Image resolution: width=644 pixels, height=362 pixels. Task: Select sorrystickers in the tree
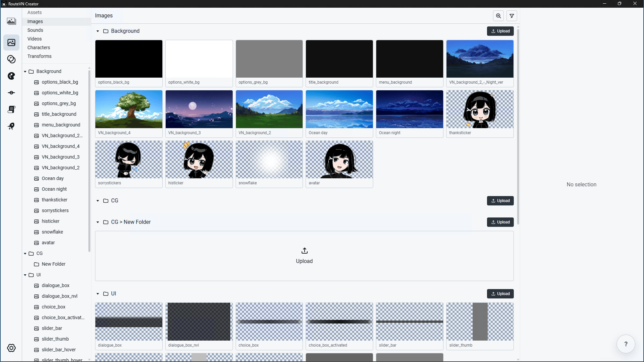[56, 210]
